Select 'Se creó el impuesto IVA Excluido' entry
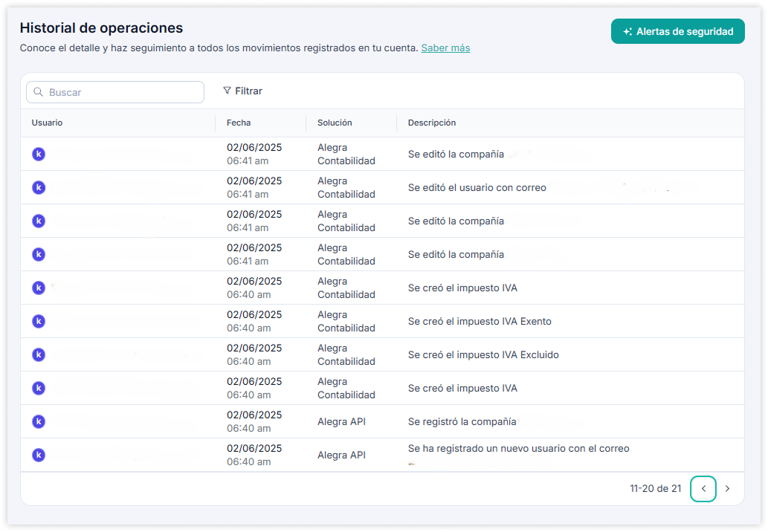Viewport: 768px width, 532px height. 483,354
